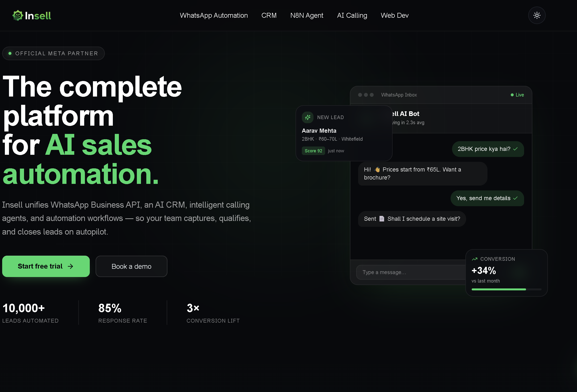Viewport: 577px width, 392px height.
Task: Click the green conversion progress bar
Action: [499, 289]
